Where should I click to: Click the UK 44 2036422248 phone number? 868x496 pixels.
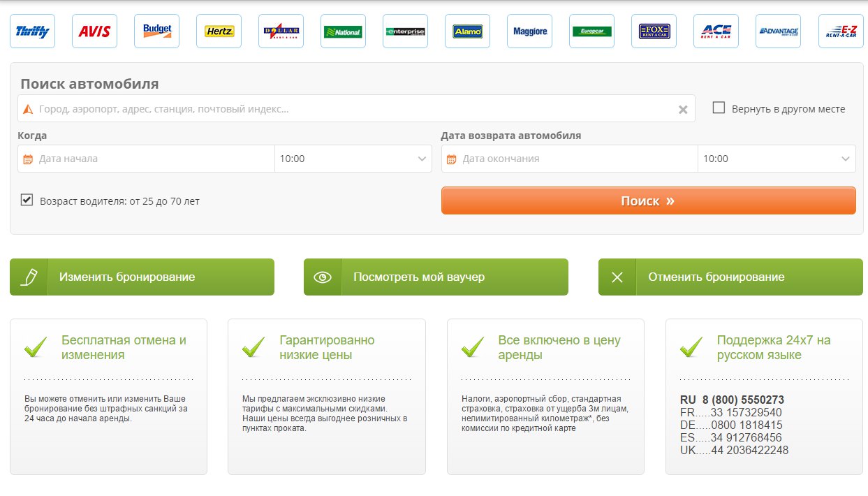[735, 451]
